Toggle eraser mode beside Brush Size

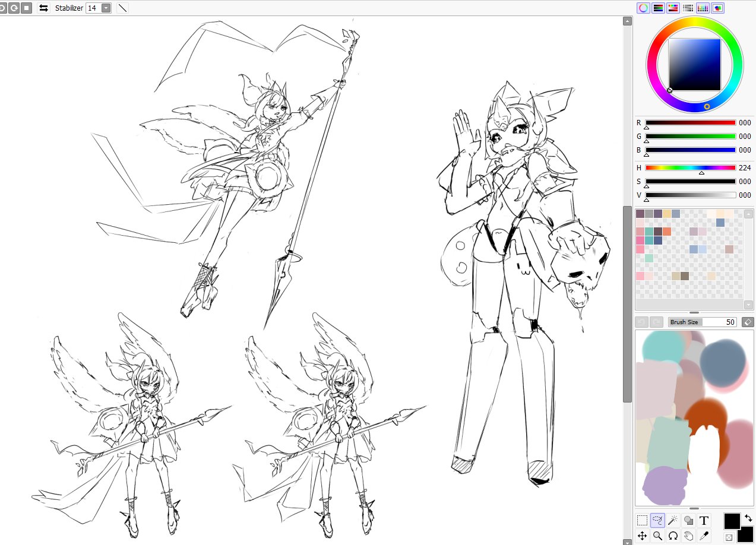(748, 322)
